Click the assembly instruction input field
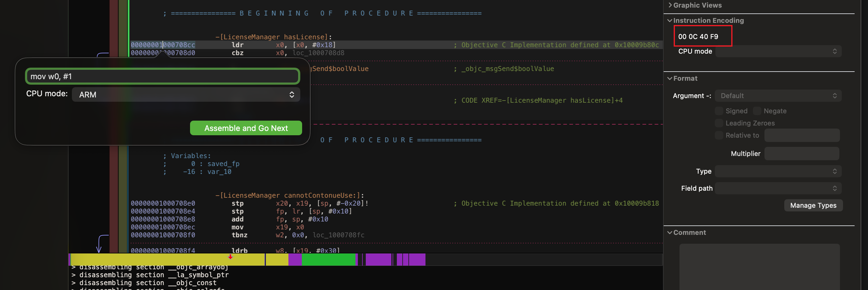868x290 pixels. [x=162, y=76]
